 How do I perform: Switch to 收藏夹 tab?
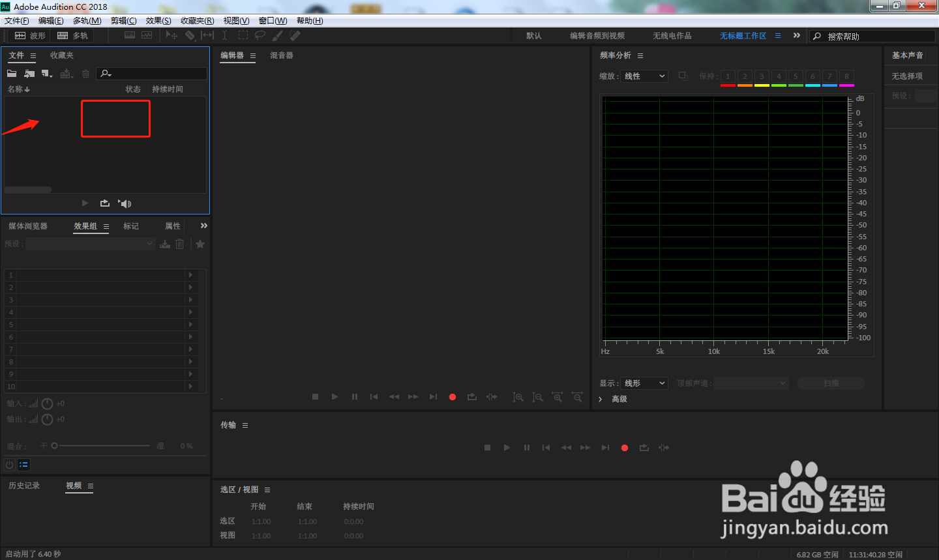pos(62,55)
